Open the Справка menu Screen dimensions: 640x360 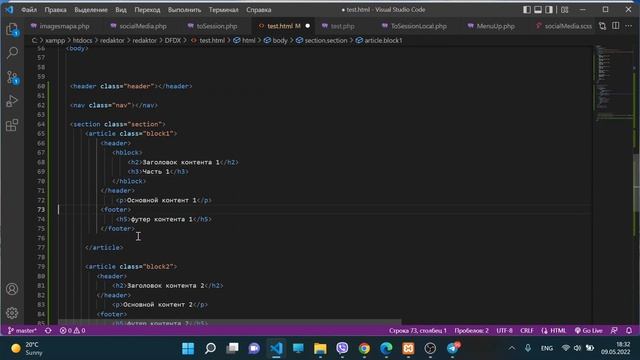[258, 10]
